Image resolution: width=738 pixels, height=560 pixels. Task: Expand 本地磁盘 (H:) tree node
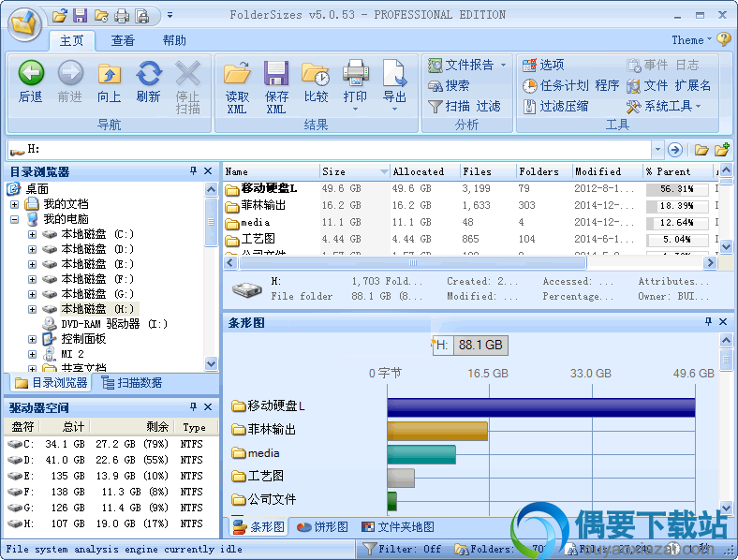tap(32, 309)
